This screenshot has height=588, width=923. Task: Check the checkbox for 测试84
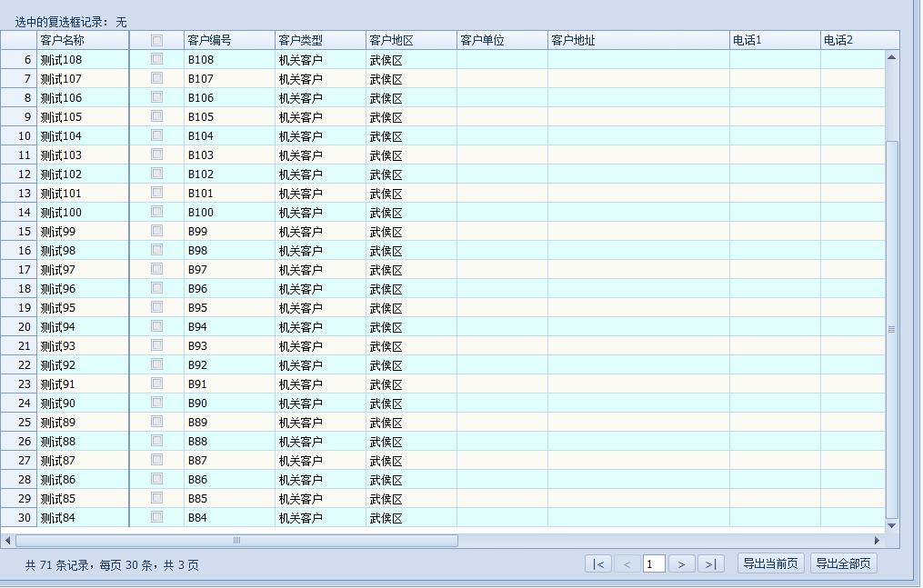[155, 517]
